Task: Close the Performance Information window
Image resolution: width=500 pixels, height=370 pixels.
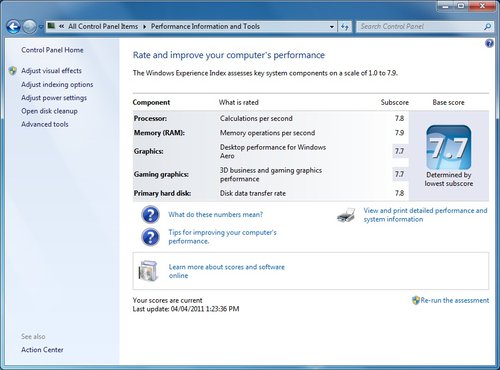Action: [481, 6]
